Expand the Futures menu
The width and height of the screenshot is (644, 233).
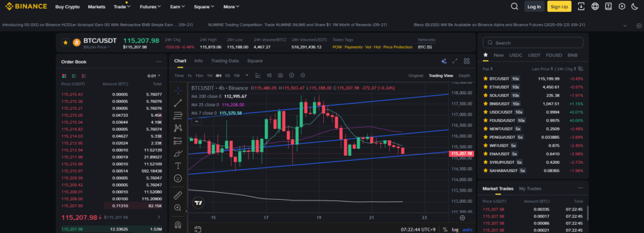coord(150,6)
